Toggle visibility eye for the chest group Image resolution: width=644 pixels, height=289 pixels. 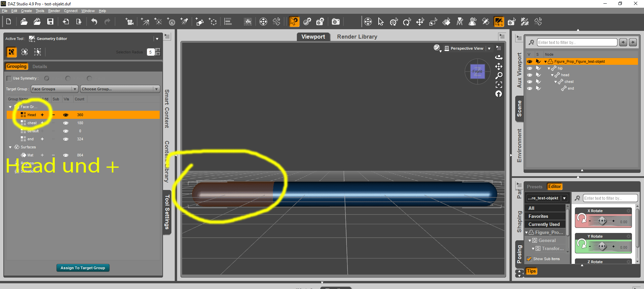pyautogui.click(x=66, y=123)
